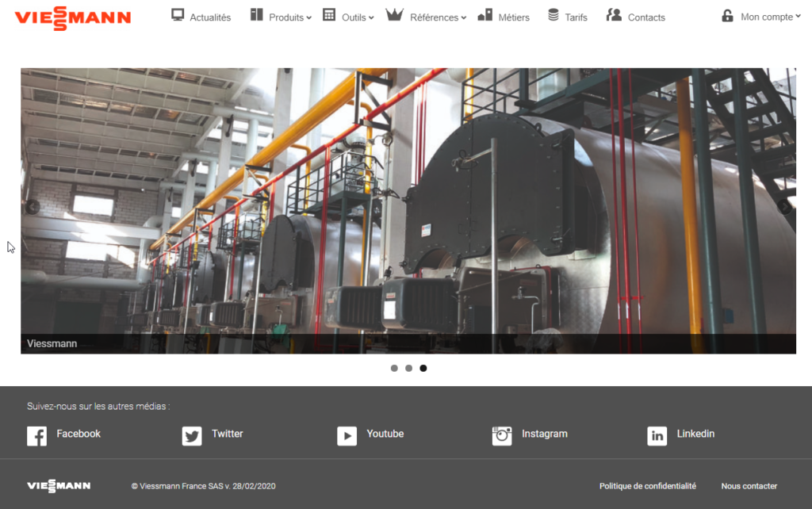Click the Viessmann logo in the header
The image size is (812, 509).
73,17
